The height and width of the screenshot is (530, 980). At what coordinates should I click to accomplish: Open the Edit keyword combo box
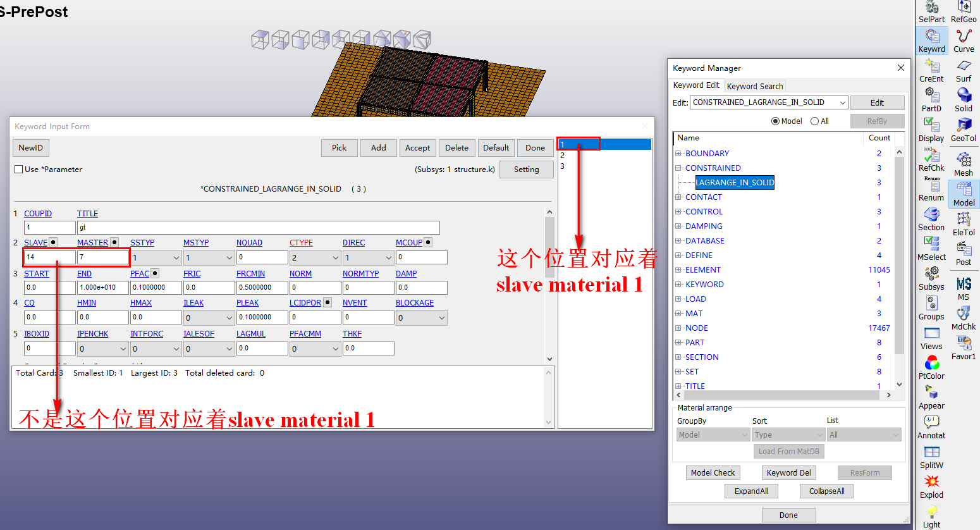coord(769,102)
